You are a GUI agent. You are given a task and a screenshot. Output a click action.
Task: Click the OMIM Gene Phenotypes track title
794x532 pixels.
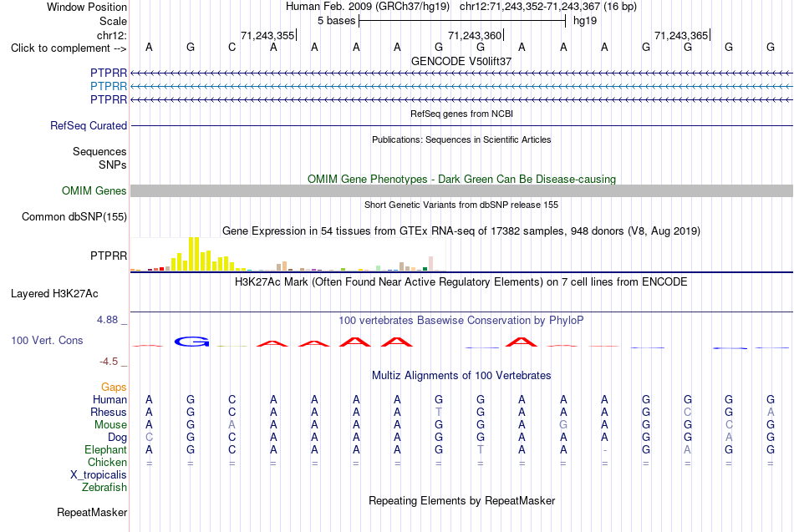(x=461, y=180)
